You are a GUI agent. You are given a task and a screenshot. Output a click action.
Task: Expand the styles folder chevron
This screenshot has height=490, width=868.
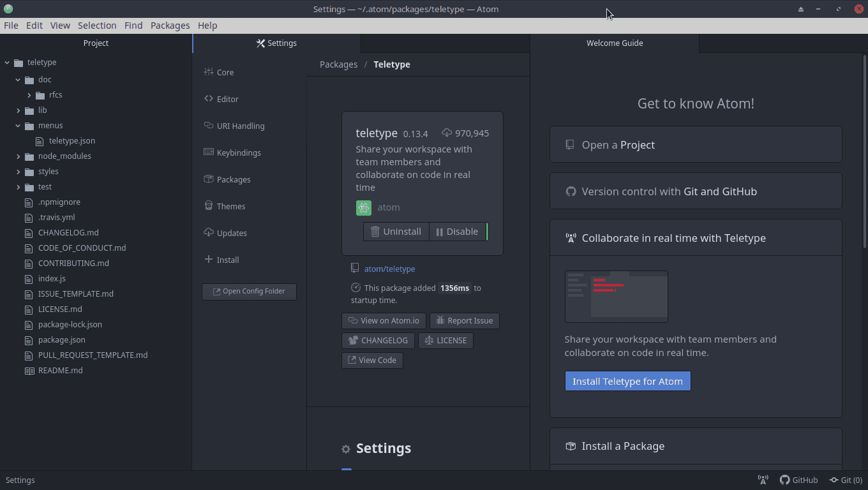point(18,172)
